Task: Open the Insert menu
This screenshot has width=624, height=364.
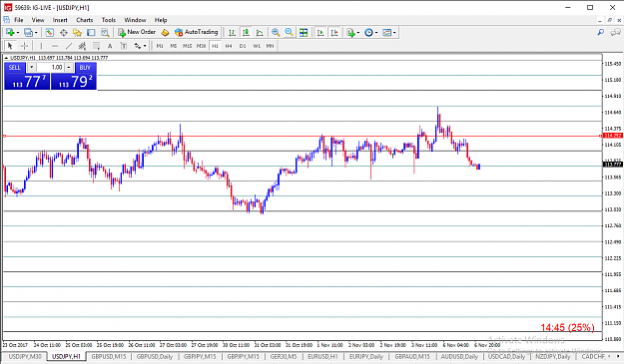Action: [x=60, y=20]
